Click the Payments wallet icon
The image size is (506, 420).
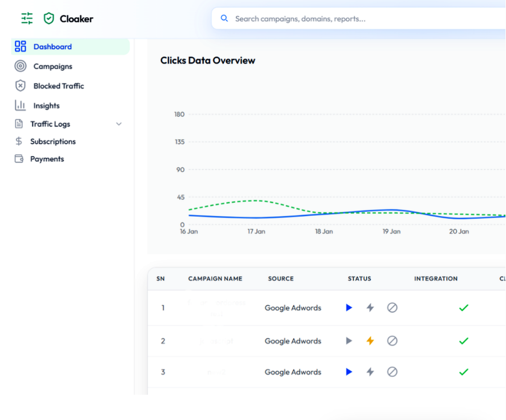19,159
